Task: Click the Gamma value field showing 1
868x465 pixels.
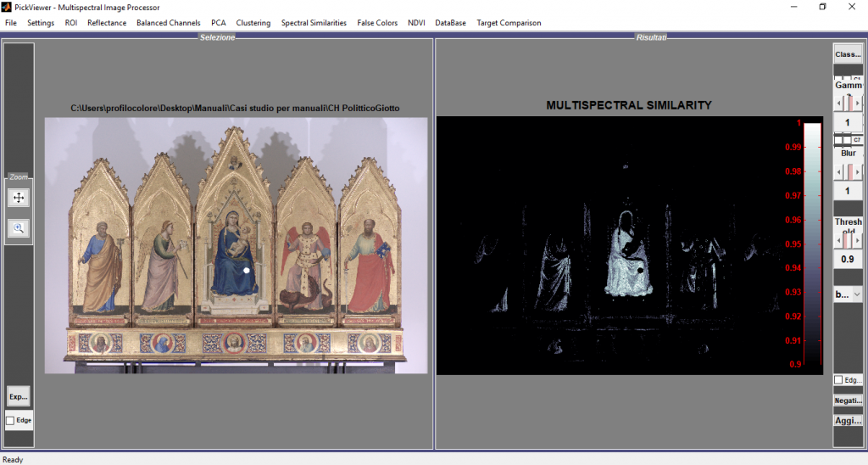Action: coord(848,122)
